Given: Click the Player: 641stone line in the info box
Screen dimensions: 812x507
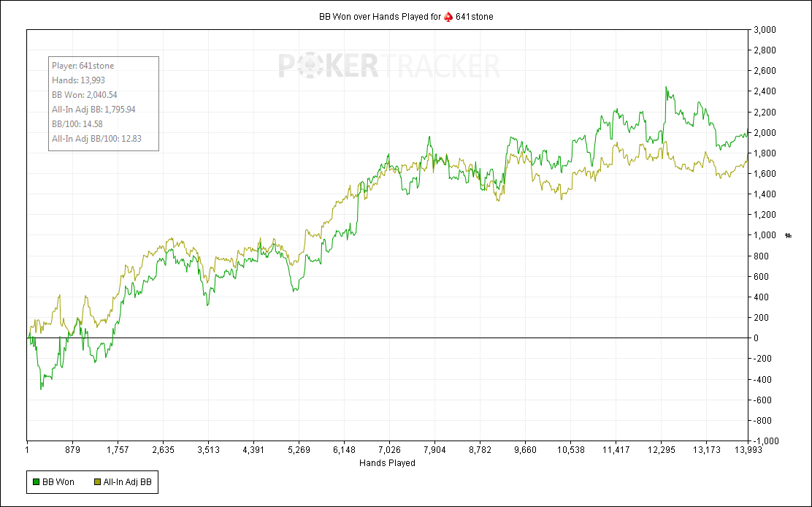Looking at the screenshot, I should point(83,66).
